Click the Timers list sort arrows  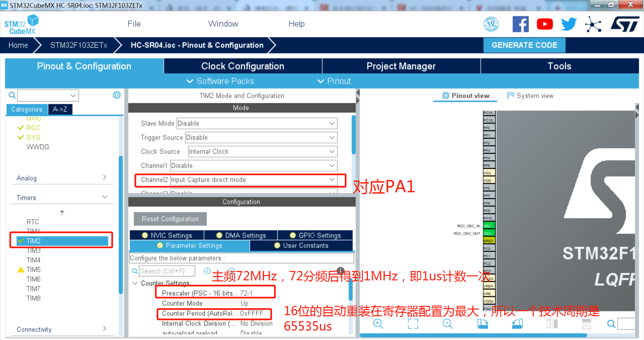(62, 212)
